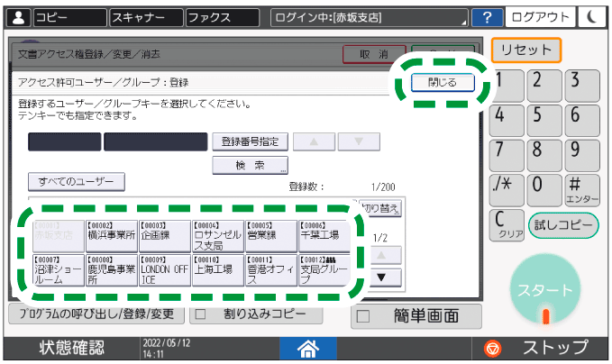Image resolution: width=612 pixels, height=364 pixels.
Task: Tap keypad number 4
Action: point(507,121)
